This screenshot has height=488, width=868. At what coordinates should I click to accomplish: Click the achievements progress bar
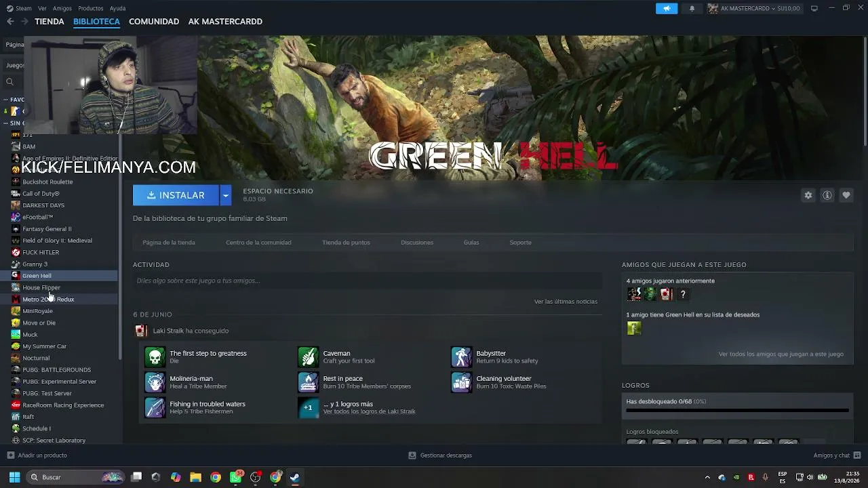(737, 410)
